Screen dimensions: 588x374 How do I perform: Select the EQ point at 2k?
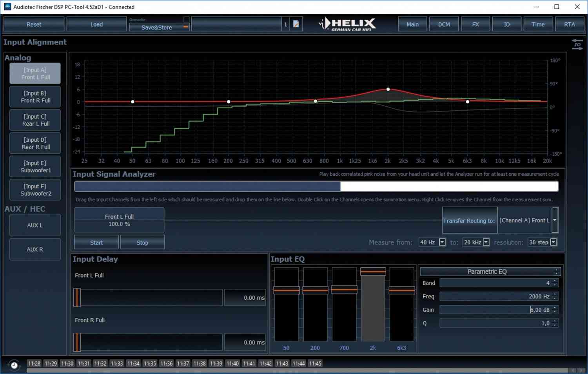click(388, 89)
